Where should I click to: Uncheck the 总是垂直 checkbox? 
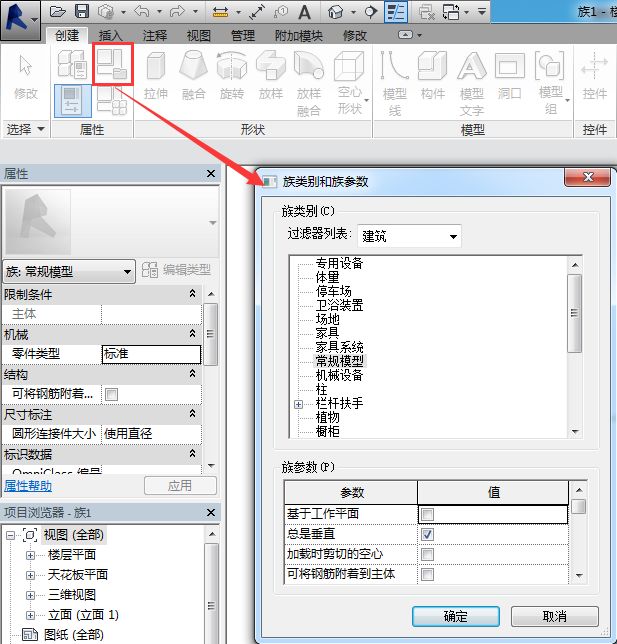[427, 534]
